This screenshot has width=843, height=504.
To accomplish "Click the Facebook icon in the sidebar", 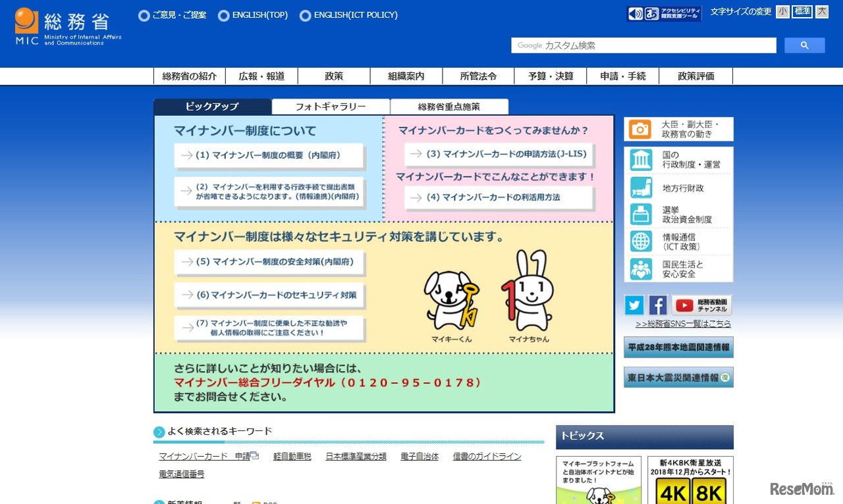I will click(657, 305).
